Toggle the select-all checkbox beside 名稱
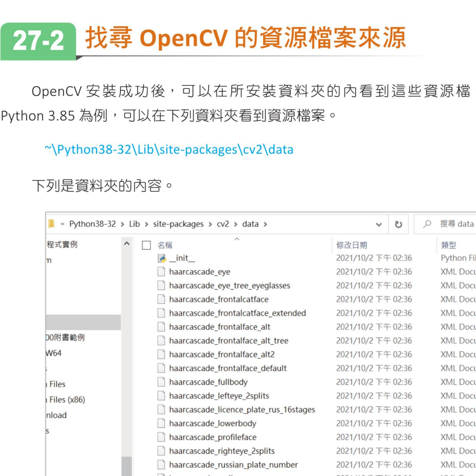The height and width of the screenshot is (476, 476). click(x=146, y=245)
